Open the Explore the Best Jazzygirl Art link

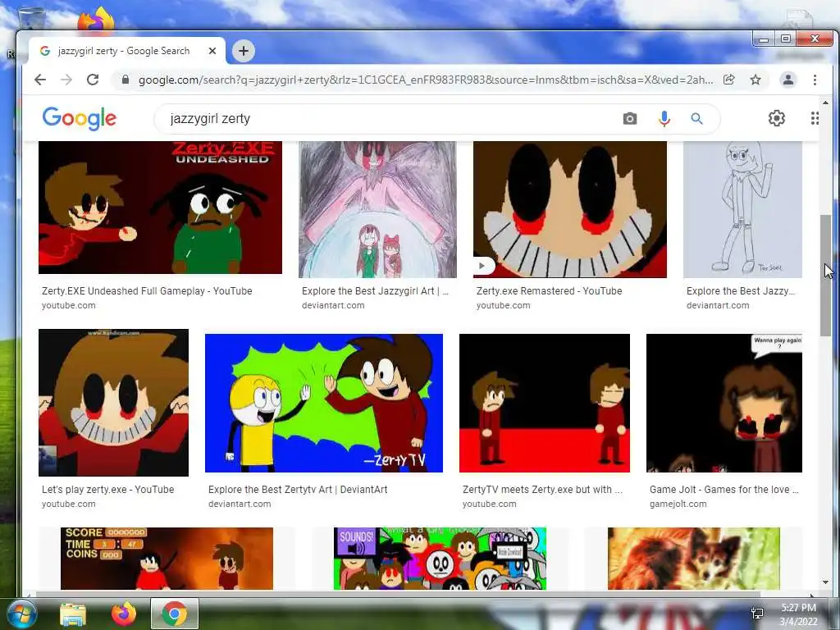click(x=375, y=291)
